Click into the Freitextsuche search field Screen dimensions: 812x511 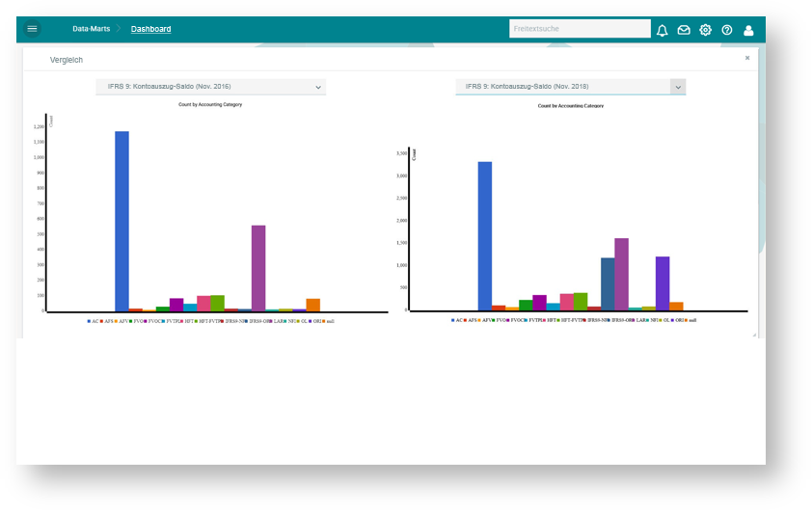(579, 29)
